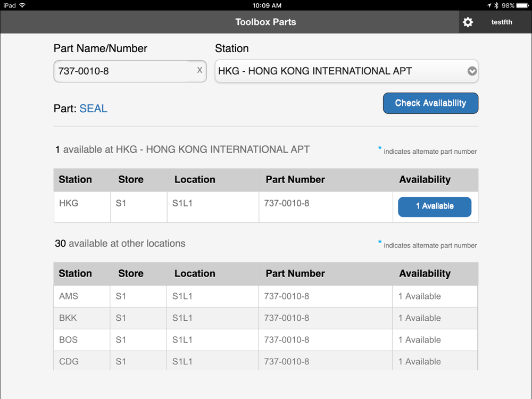The width and height of the screenshot is (532, 399).
Task: Select CDG station cell
Action: pos(82,361)
